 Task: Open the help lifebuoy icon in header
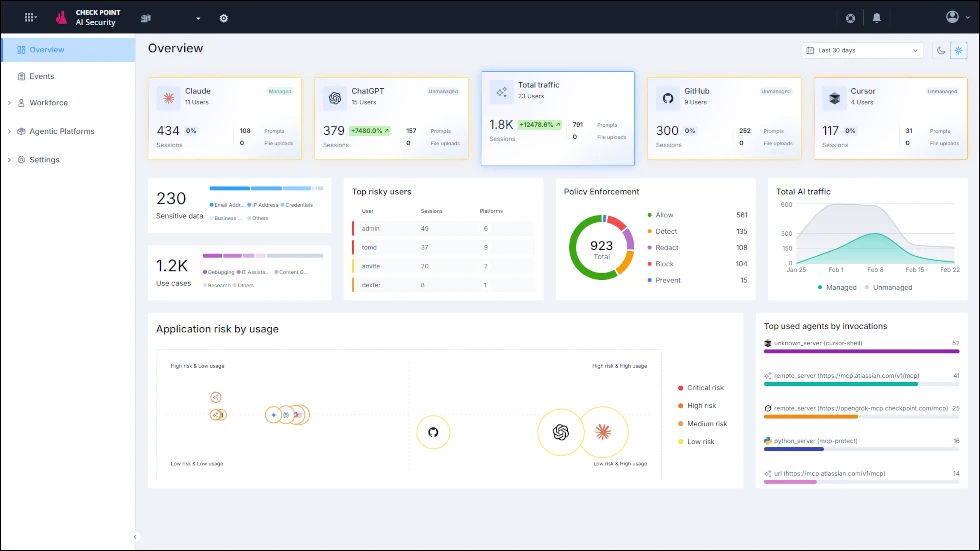pyautogui.click(x=850, y=18)
